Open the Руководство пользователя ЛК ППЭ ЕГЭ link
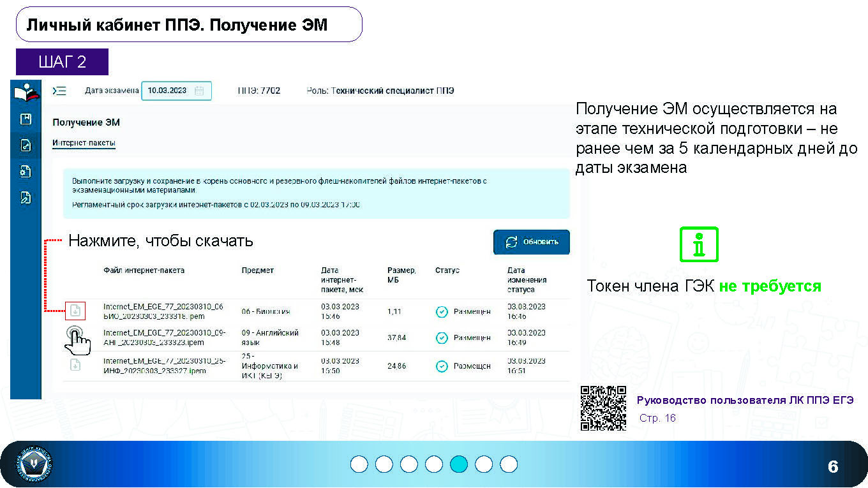 point(745,401)
